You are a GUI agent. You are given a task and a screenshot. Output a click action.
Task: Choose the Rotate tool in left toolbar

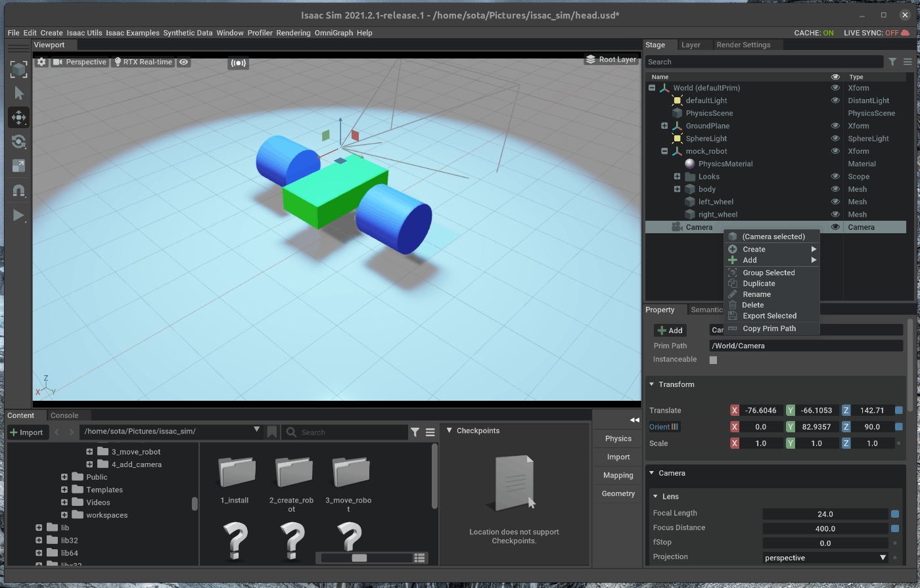point(18,142)
